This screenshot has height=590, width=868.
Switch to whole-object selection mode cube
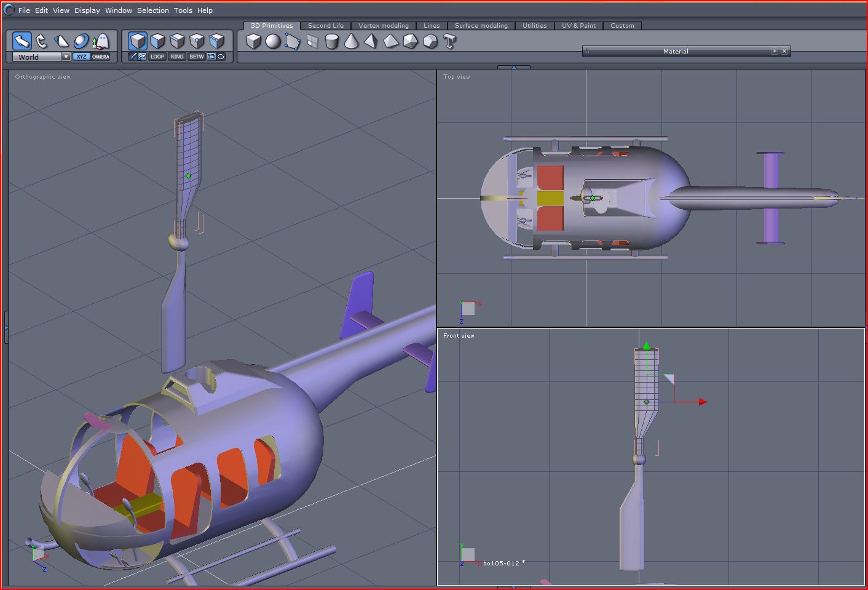[x=138, y=41]
